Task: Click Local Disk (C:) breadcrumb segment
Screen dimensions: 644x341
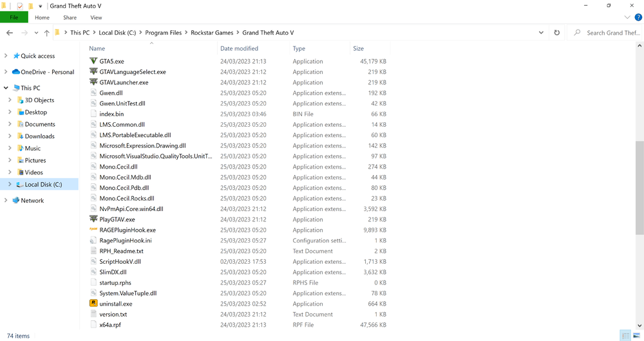Action: [117, 33]
